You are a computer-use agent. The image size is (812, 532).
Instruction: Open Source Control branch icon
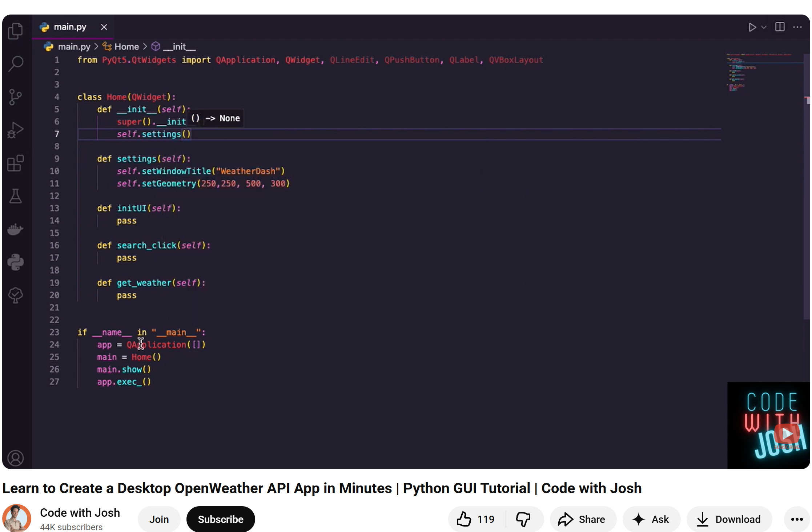coord(16,97)
